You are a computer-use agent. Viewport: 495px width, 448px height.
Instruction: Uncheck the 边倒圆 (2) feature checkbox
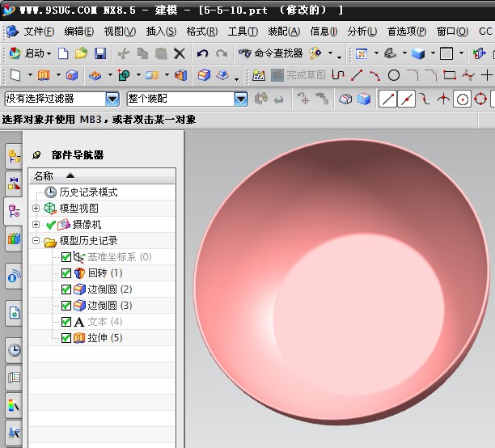(x=66, y=290)
